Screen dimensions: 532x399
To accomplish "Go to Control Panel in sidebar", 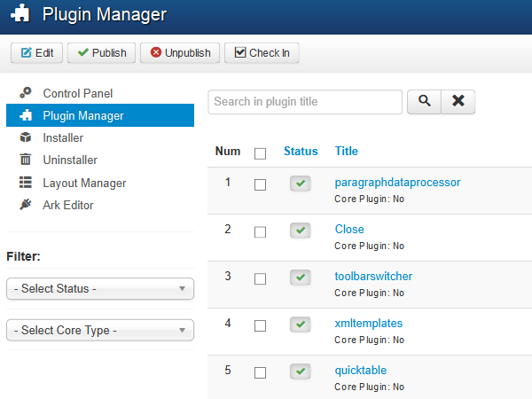I will 77,93.
